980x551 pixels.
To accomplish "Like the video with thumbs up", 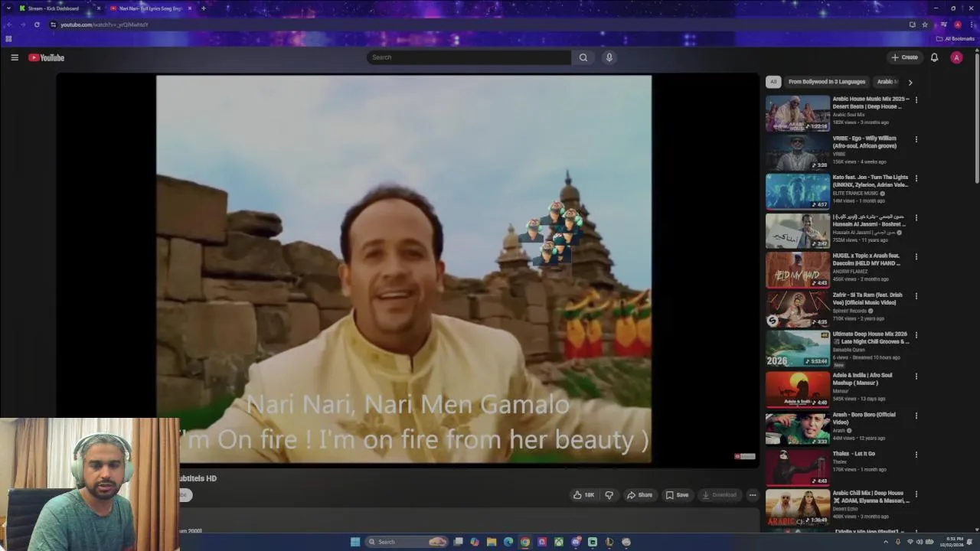I will (x=583, y=495).
